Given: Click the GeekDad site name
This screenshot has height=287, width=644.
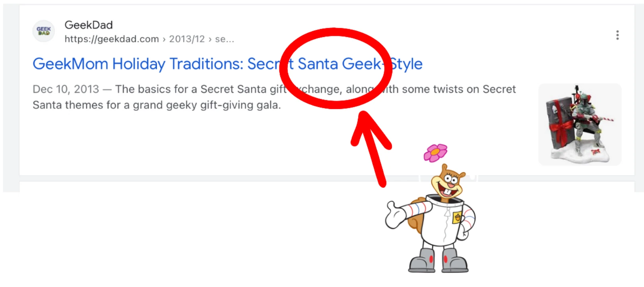Looking at the screenshot, I should [x=89, y=25].
